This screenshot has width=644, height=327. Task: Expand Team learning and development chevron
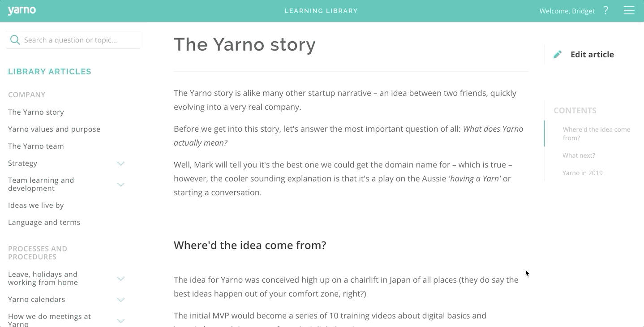pyautogui.click(x=121, y=185)
